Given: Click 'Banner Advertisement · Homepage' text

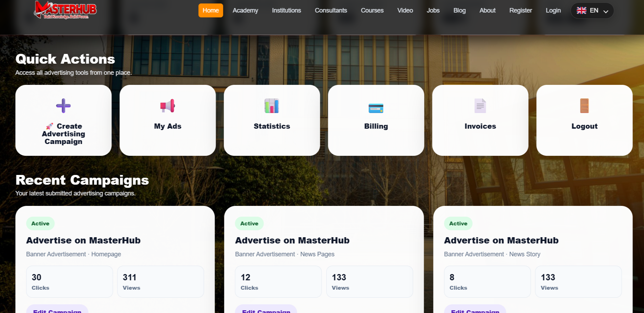Looking at the screenshot, I should 74,254.
